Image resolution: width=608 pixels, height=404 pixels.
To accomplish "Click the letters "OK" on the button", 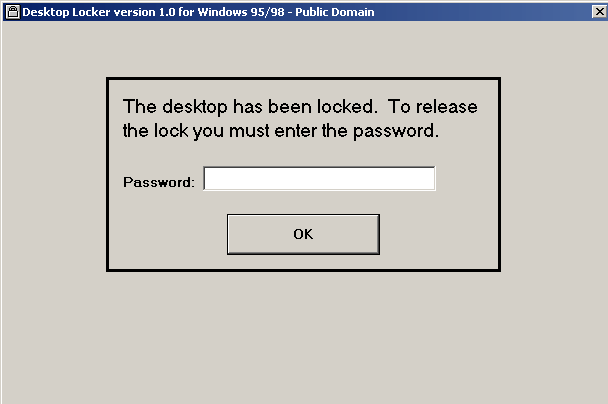I will pyautogui.click(x=303, y=234).
